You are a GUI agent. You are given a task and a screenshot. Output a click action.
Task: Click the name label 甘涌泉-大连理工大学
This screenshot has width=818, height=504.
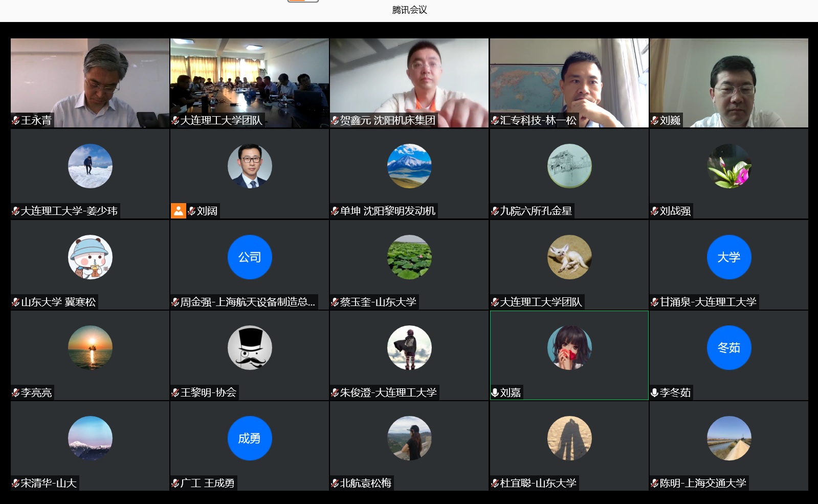(x=708, y=302)
